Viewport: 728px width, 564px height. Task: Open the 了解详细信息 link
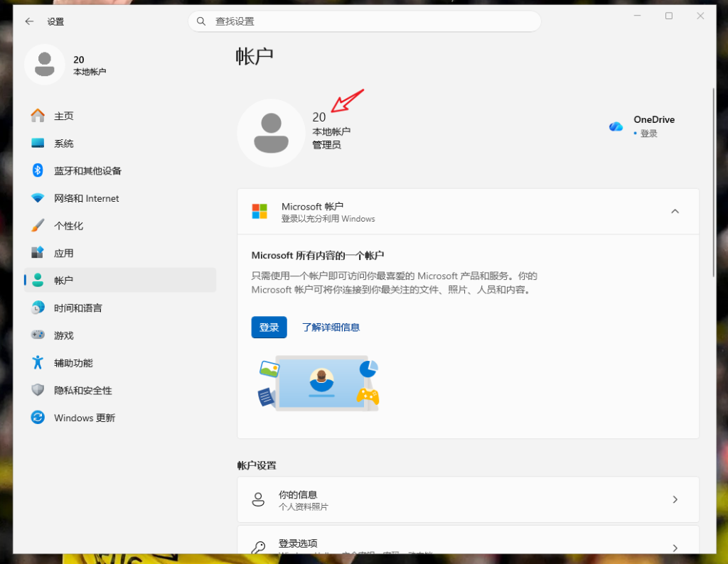tap(331, 327)
